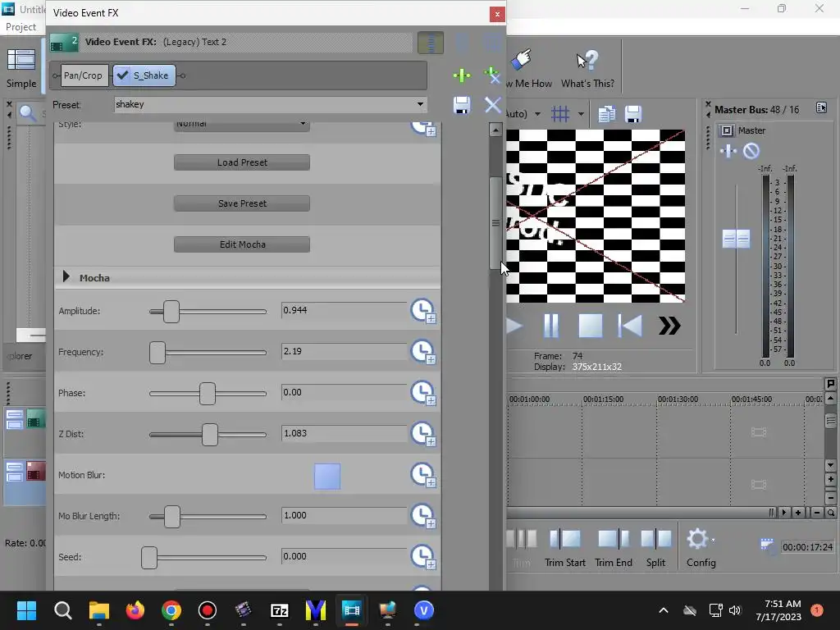This screenshot has width=840, height=630.
Task: Open the preview overlays grid icon
Action: (560, 113)
